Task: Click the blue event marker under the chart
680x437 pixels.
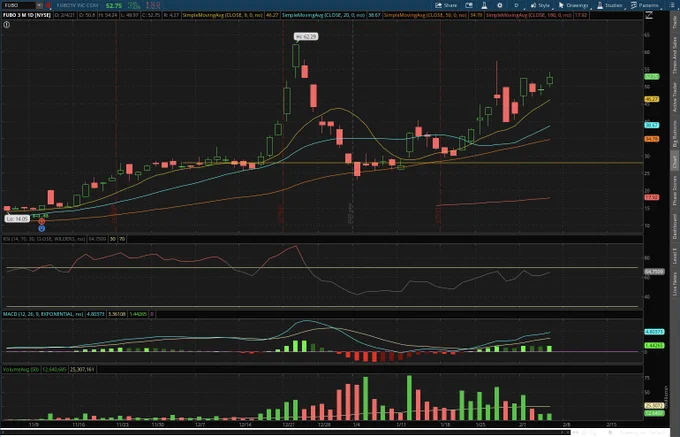Action: coord(42,228)
